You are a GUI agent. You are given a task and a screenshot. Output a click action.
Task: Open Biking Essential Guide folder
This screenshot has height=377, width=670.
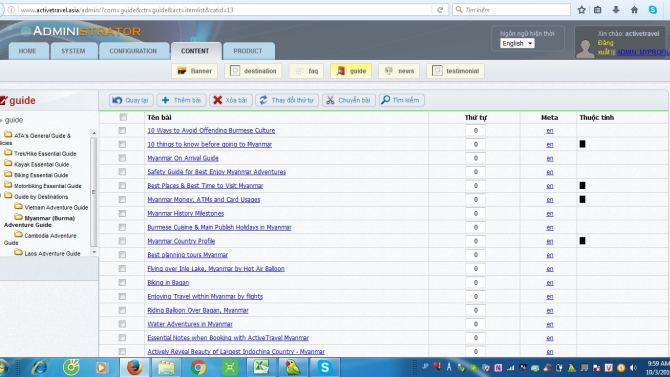click(41, 175)
